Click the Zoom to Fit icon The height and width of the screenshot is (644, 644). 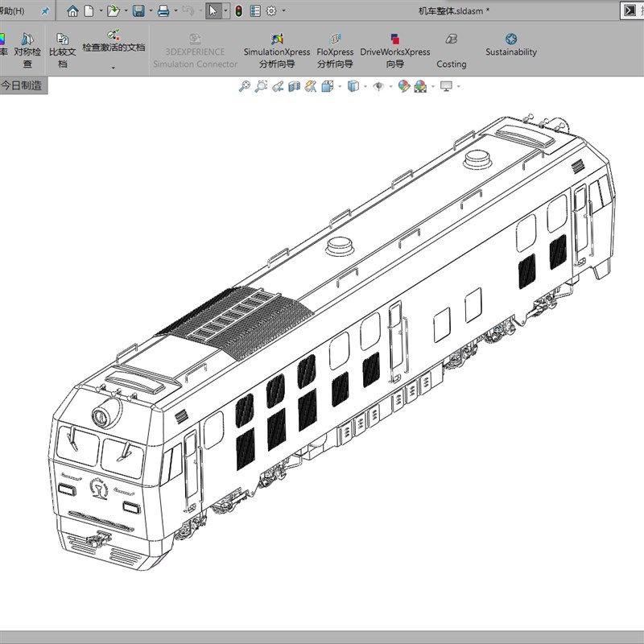click(245, 86)
